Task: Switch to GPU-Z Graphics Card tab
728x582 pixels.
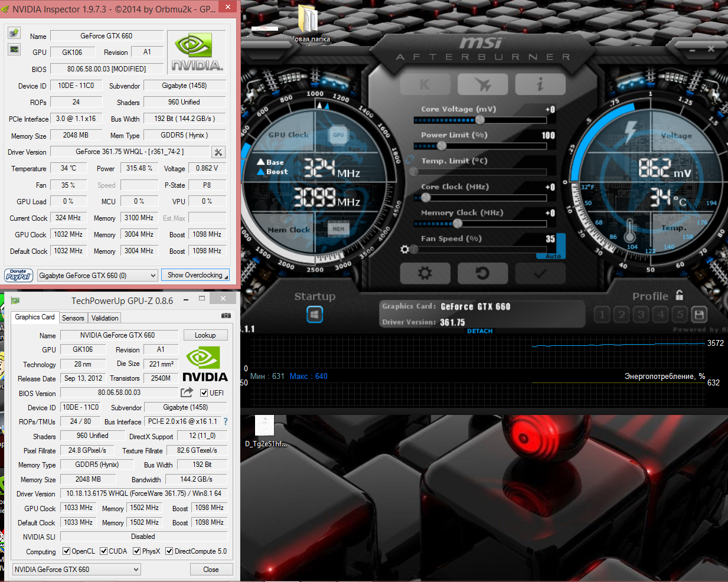Action: [x=35, y=317]
